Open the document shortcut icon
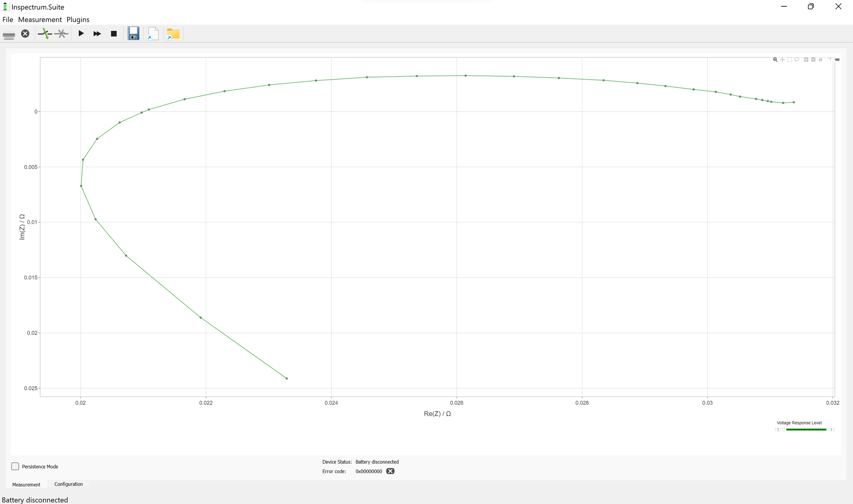Image resolution: width=853 pixels, height=504 pixels. point(152,34)
